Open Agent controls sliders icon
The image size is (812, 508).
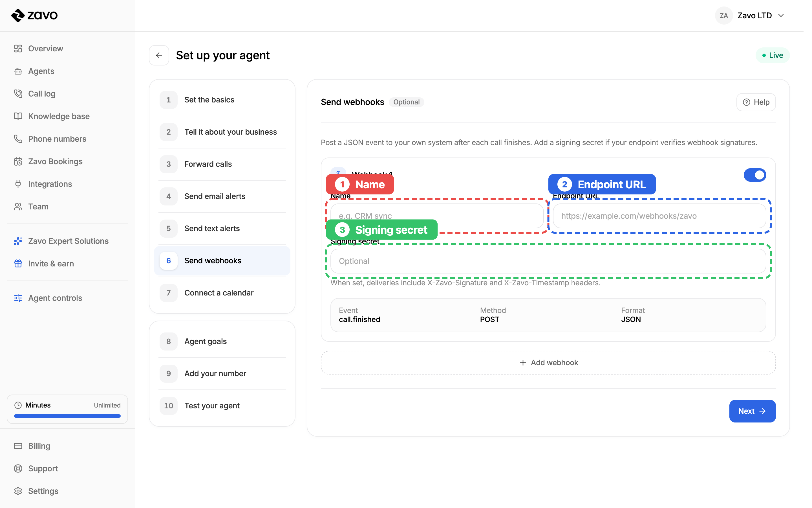18,298
